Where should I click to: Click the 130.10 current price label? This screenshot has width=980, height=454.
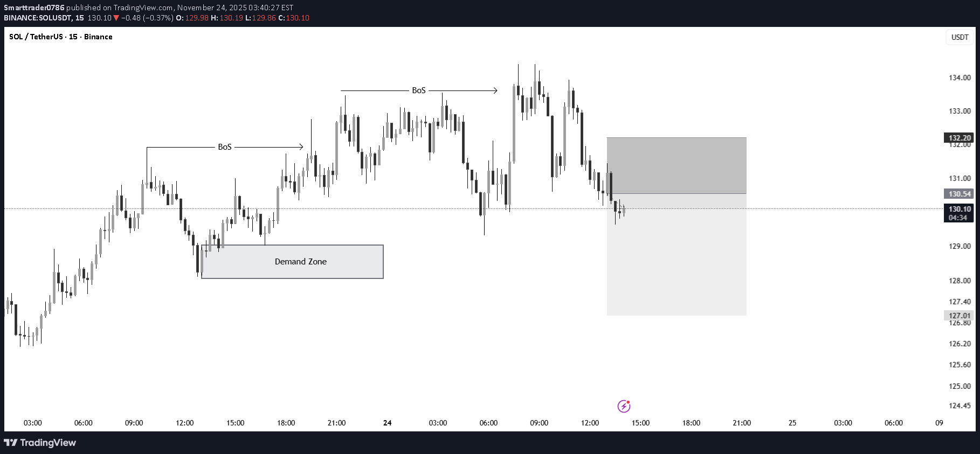coord(960,209)
